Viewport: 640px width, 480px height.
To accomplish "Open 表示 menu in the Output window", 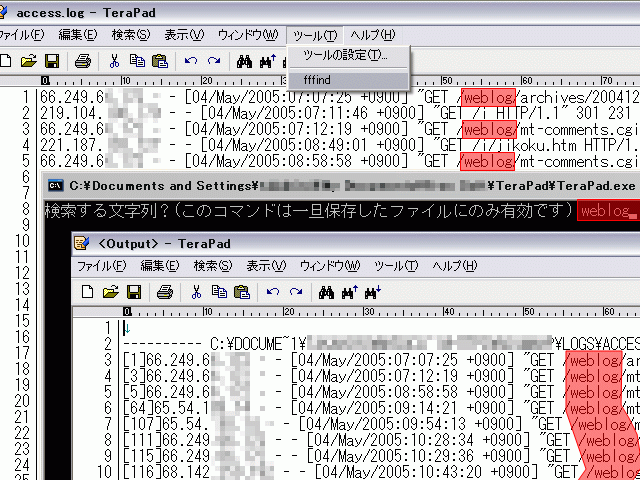I will pyautogui.click(x=266, y=266).
